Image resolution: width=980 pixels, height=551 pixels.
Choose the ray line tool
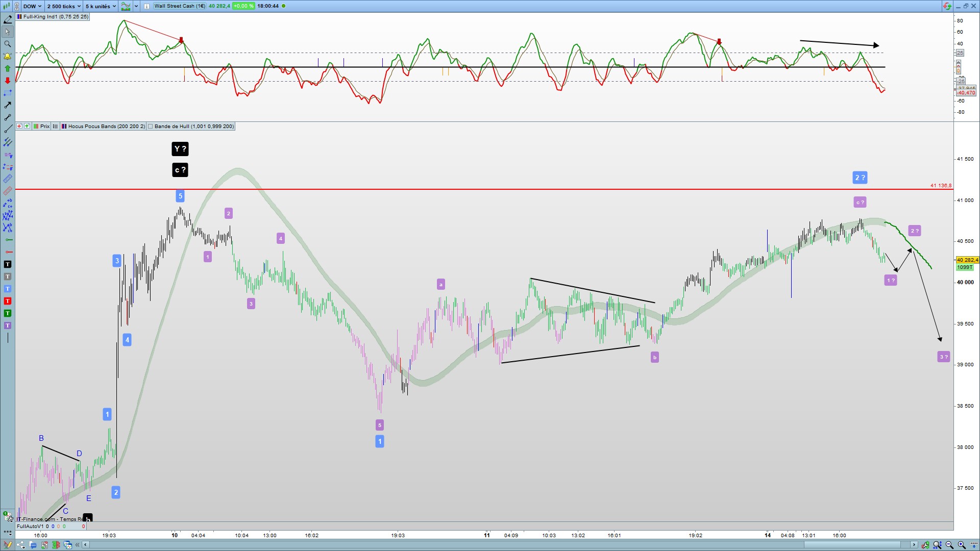click(x=8, y=130)
